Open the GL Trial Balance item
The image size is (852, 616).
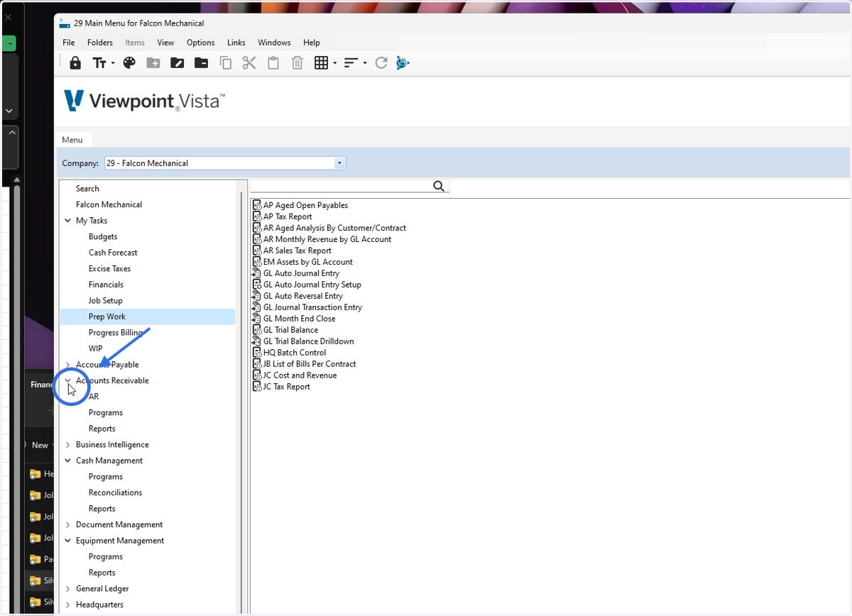point(290,330)
